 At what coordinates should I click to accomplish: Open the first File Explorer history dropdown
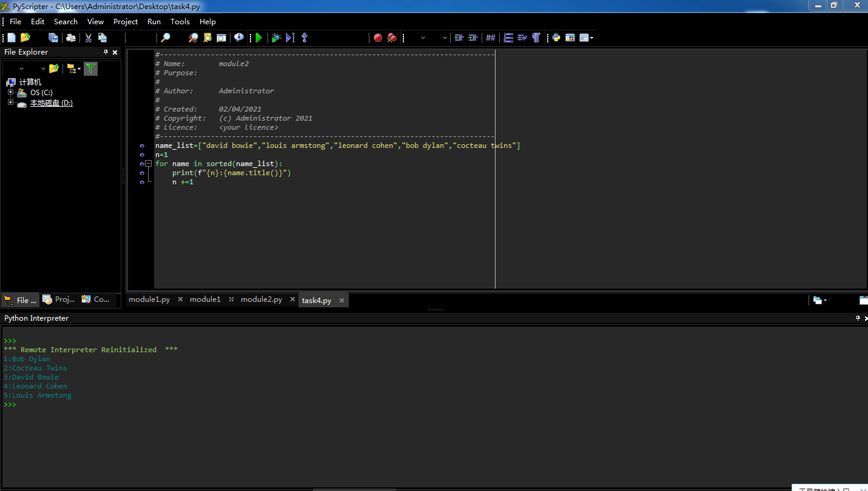[21, 68]
